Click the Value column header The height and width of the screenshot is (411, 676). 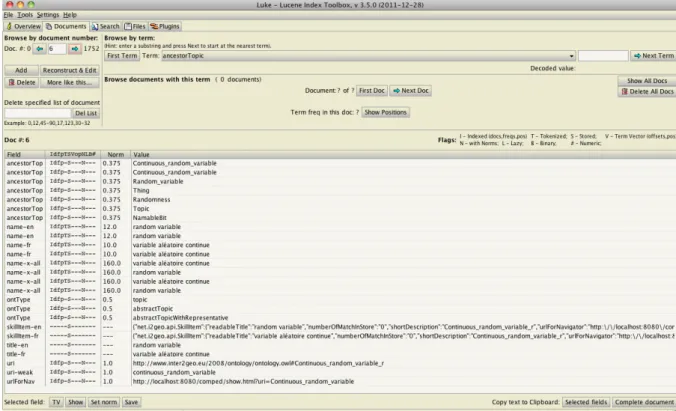pyautogui.click(x=403, y=154)
